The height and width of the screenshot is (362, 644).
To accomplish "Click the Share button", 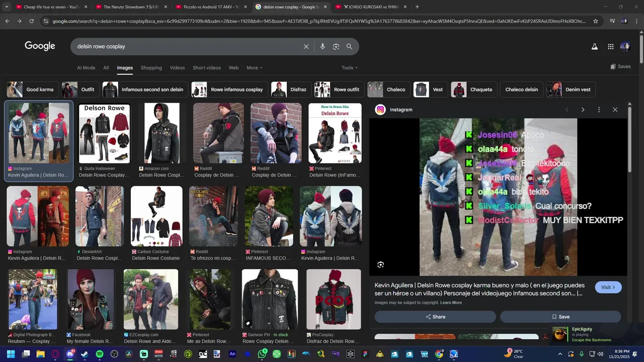I will [x=435, y=317].
